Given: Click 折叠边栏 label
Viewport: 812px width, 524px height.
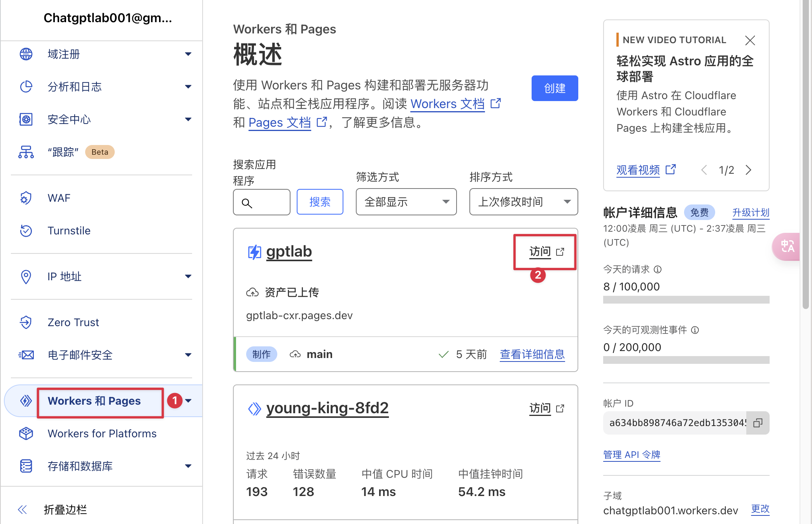Looking at the screenshot, I should click(x=65, y=510).
